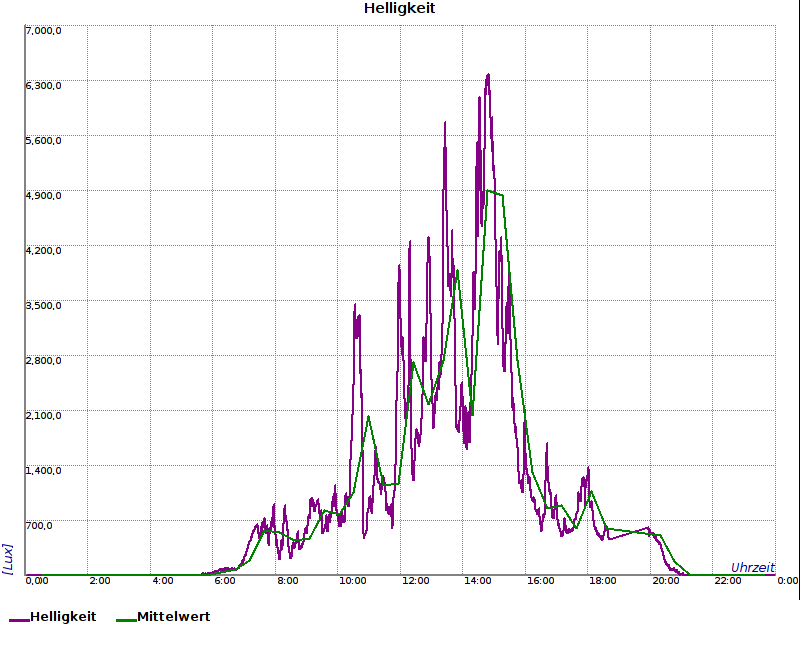
Task: Click the 5,600,0 y-axis value
Action: pos(43,140)
